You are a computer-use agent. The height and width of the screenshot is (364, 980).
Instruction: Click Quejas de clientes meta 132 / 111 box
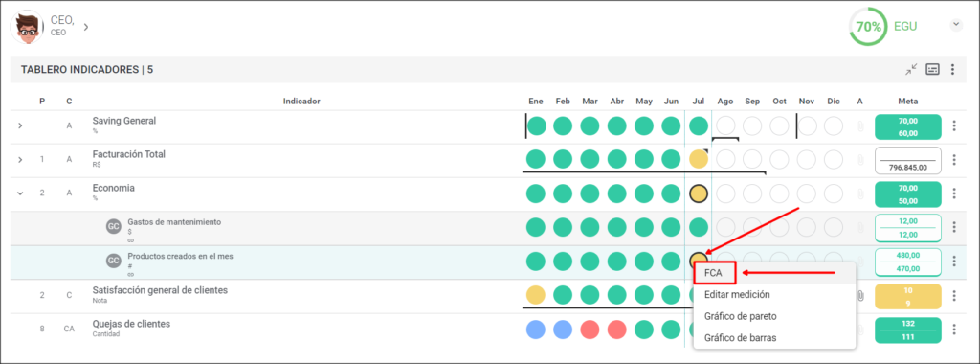pyautogui.click(x=908, y=330)
